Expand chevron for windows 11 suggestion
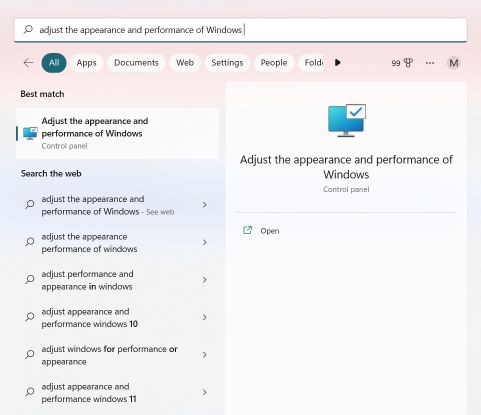Viewport: 481px width, 415px height. pyautogui.click(x=204, y=392)
